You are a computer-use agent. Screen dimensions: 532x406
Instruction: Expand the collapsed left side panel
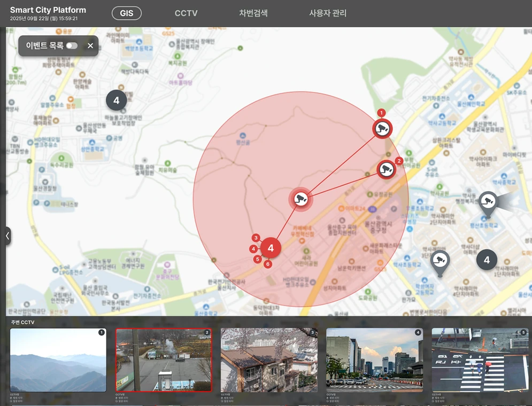point(7,236)
